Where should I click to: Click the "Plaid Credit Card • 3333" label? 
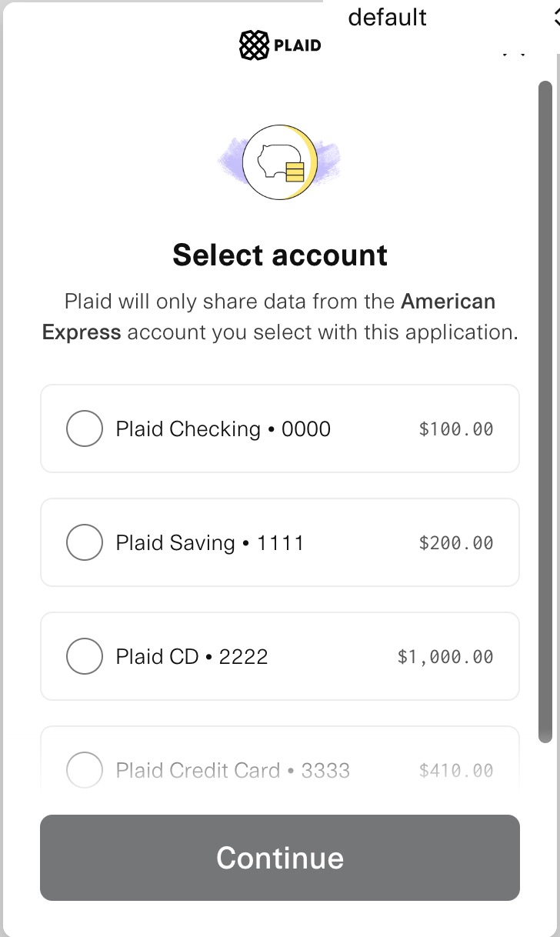click(x=232, y=770)
